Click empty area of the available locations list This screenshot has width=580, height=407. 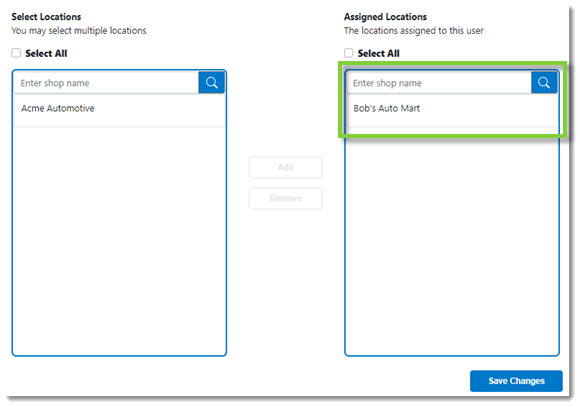[x=119, y=240]
